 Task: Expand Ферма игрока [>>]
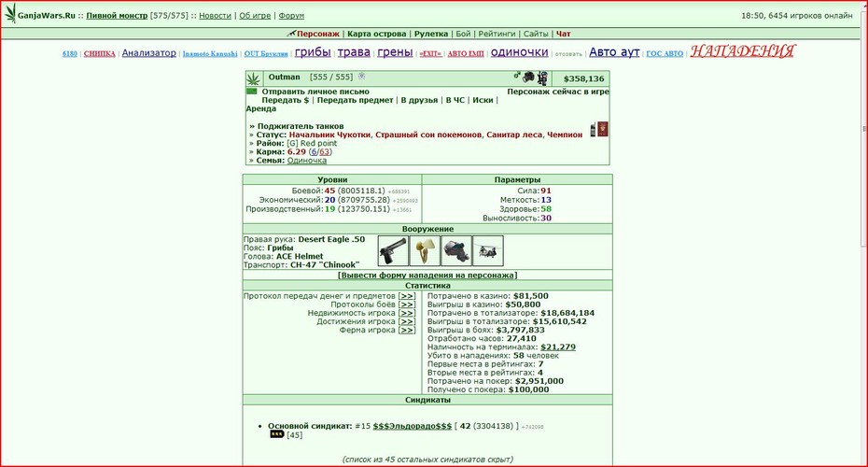tap(407, 330)
